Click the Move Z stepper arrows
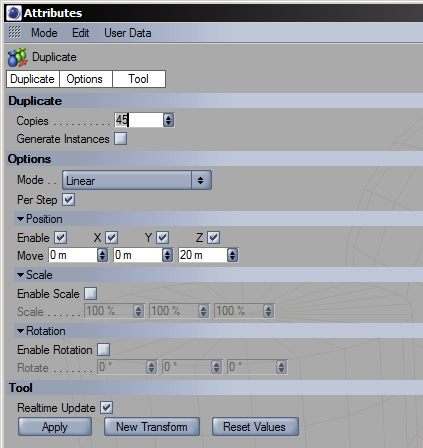 pyautogui.click(x=232, y=255)
